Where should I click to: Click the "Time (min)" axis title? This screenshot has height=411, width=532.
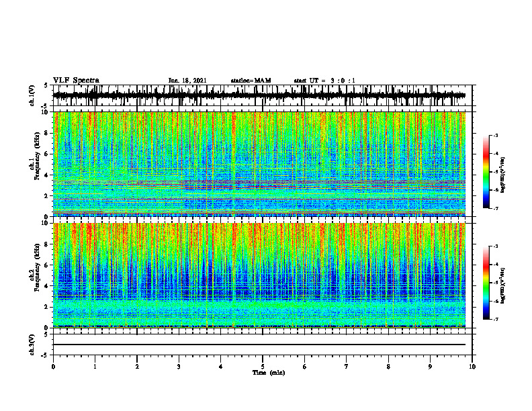(x=269, y=373)
